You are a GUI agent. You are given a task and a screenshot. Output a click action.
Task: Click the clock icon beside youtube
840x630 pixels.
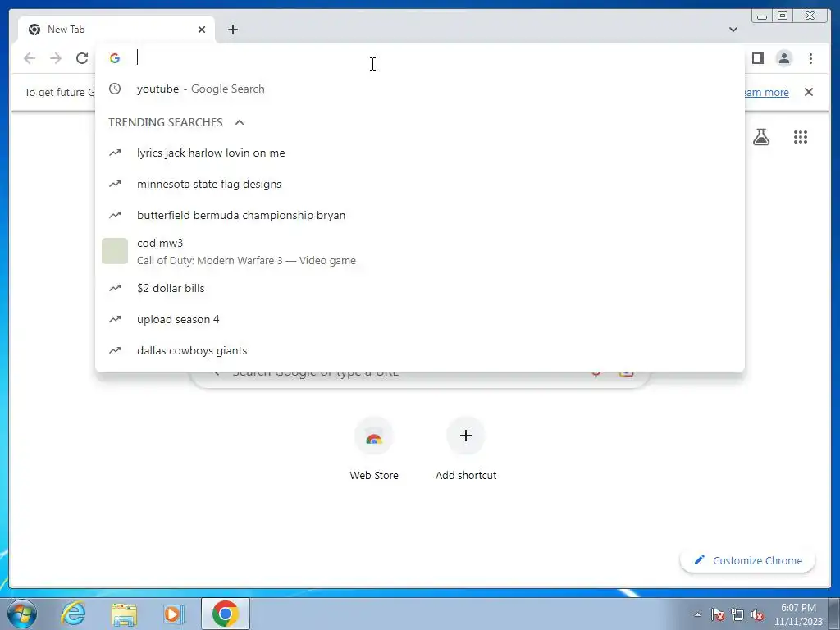(115, 89)
